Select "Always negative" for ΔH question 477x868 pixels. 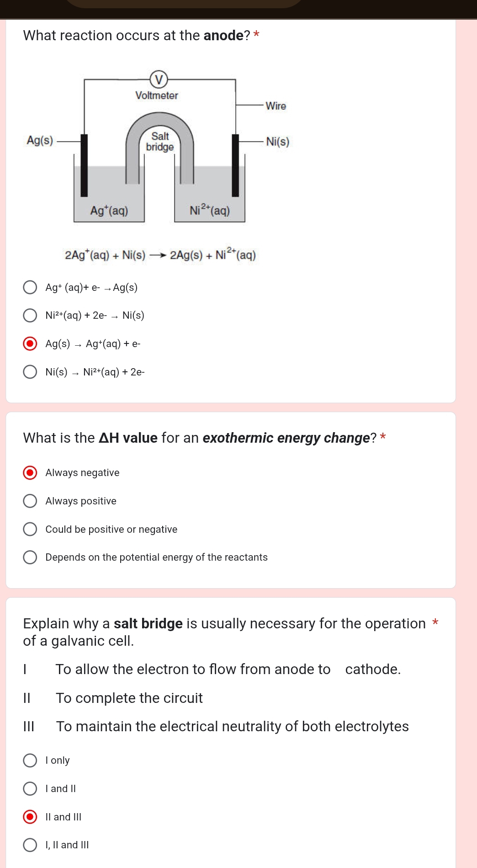[31, 472]
